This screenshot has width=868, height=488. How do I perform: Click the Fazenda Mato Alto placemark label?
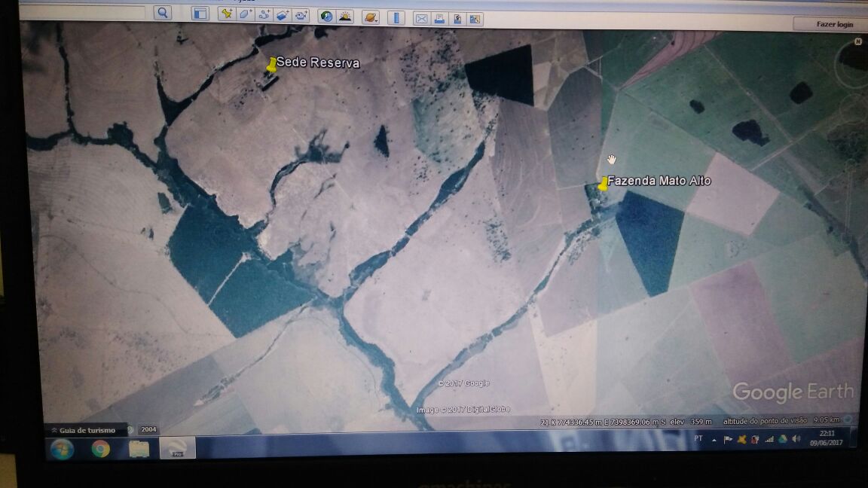click(x=659, y=181)
